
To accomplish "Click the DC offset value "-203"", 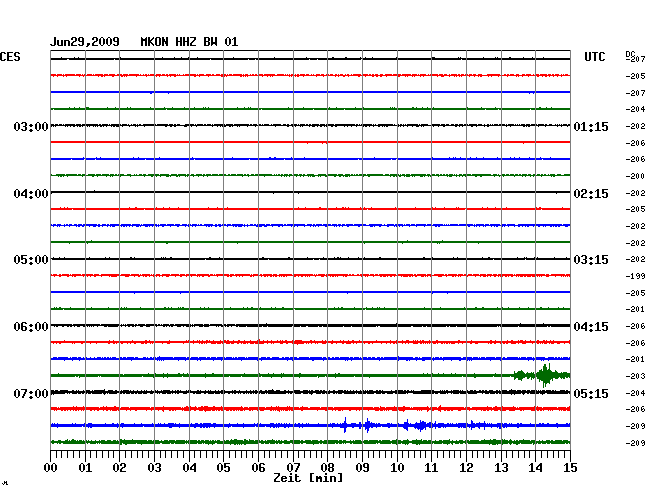I will click(x=635, y=376).
